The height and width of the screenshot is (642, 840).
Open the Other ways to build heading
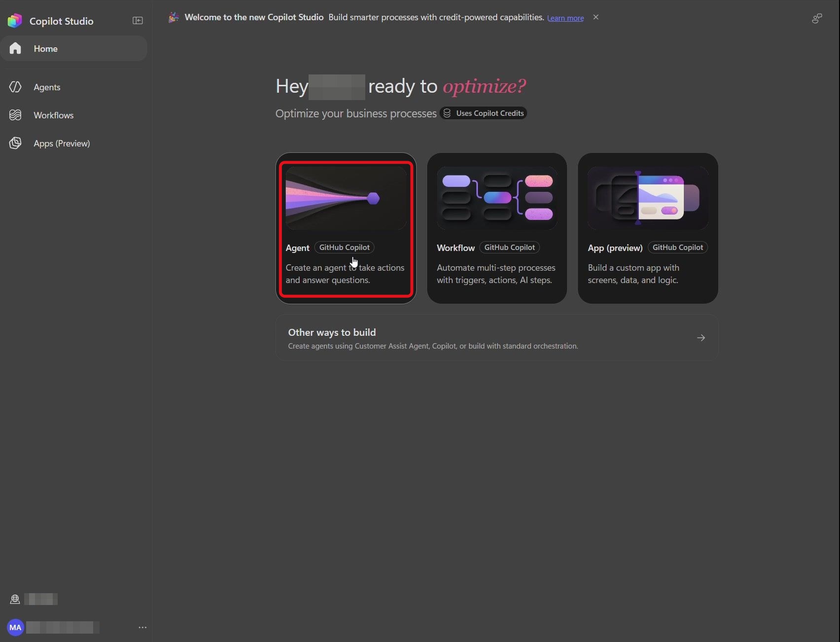[332, 332]
